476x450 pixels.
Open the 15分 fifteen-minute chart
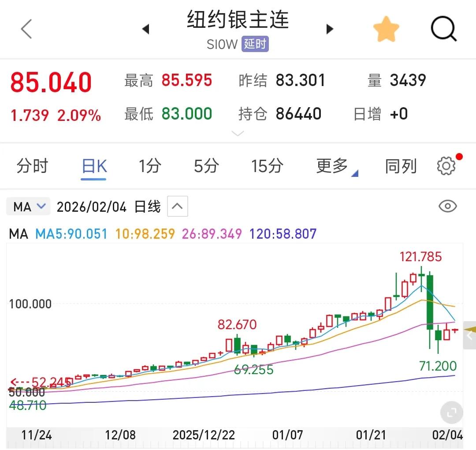(x=267, y=166)
